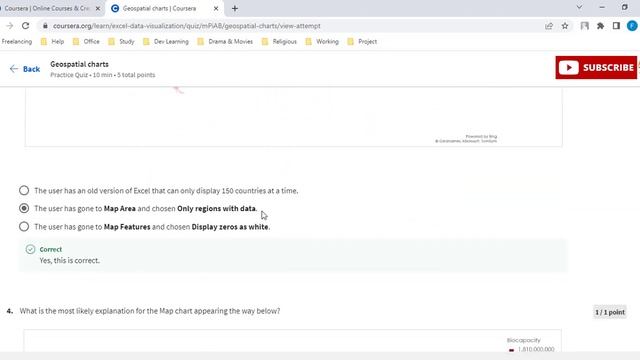Open the Project bookmark folder

(362, 42)
